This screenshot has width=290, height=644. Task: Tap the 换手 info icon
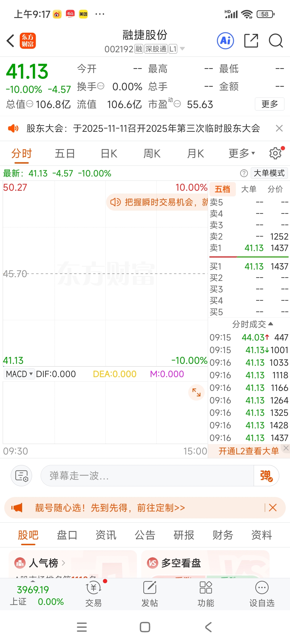point(101,86)
